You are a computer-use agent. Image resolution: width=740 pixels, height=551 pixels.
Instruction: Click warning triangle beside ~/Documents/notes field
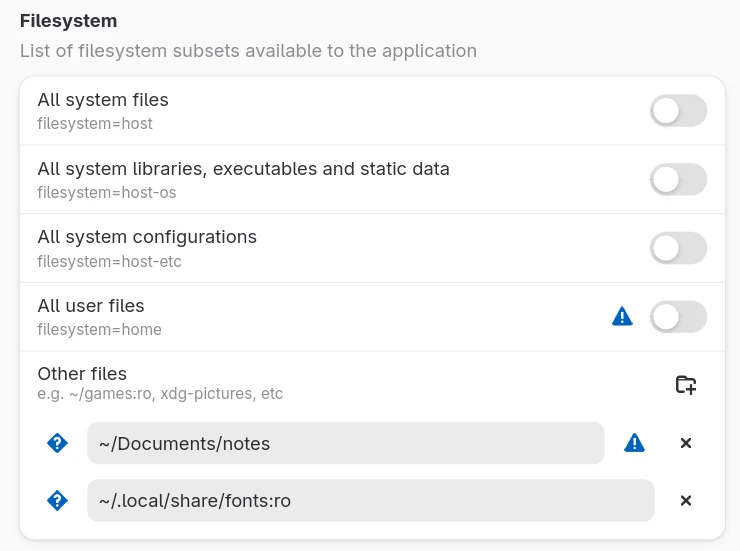click(x=634, y=443)
